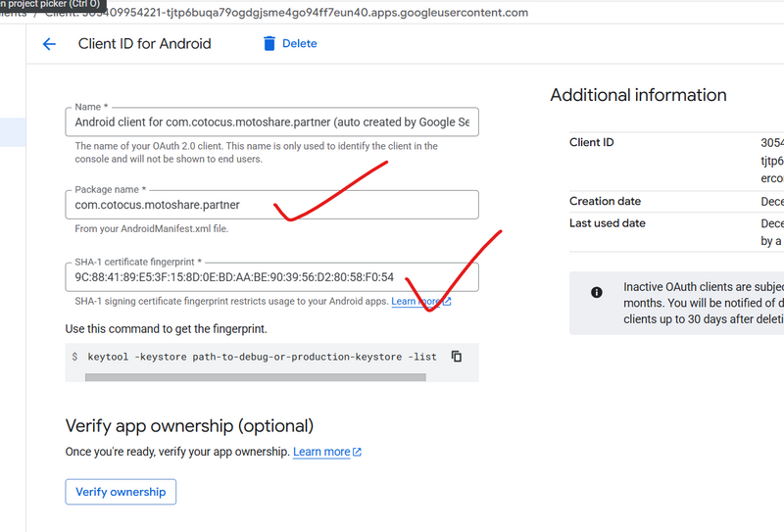Viewport: 784px width, 532px height.
Task: Select the highlighted item in left sidebar
Action: click(x=13, y=132)
